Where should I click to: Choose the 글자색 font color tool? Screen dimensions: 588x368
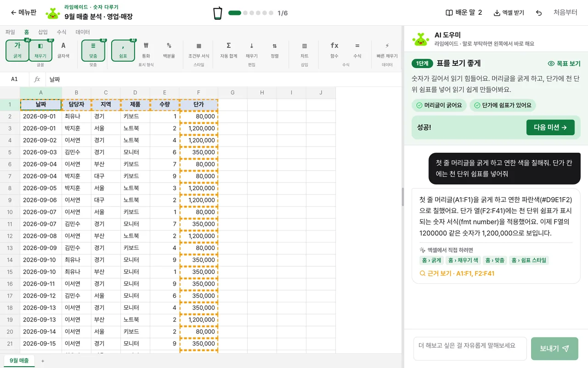(x=63, y=50)
